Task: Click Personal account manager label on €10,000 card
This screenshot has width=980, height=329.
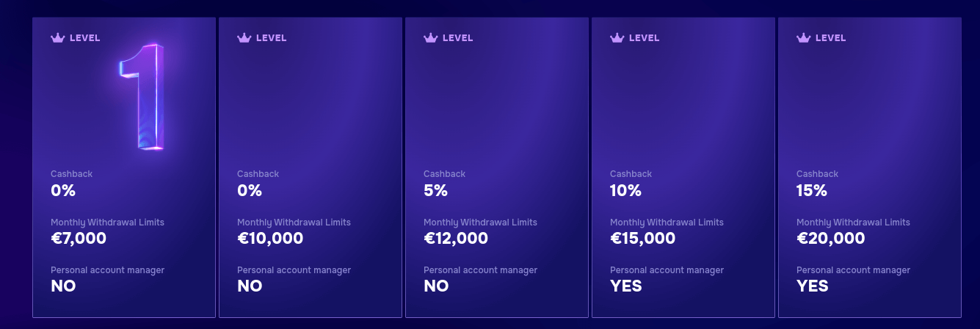Action: 294,270
